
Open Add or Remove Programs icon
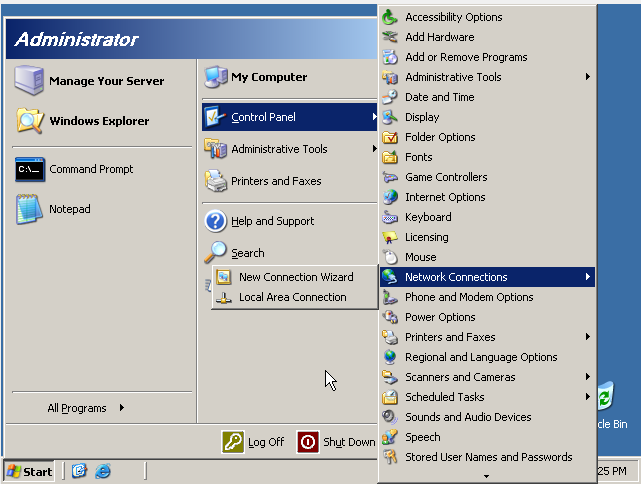390,57
